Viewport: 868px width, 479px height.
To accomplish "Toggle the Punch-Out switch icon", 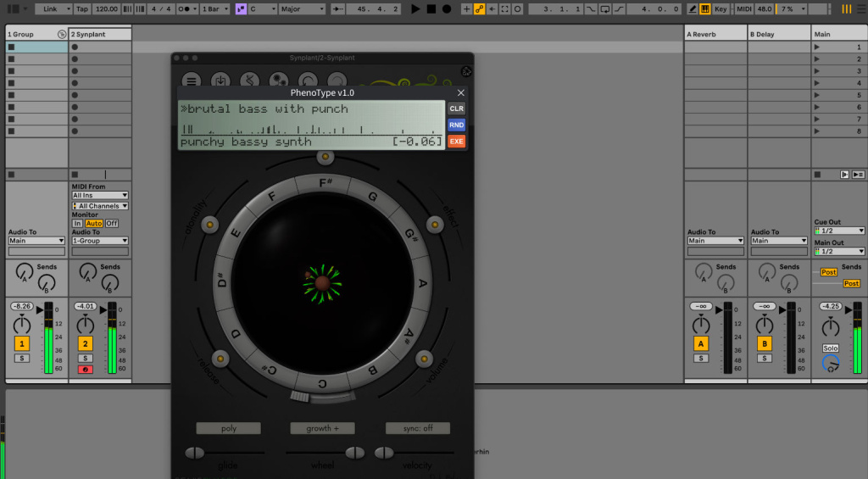I will click(x=619, y=8).
